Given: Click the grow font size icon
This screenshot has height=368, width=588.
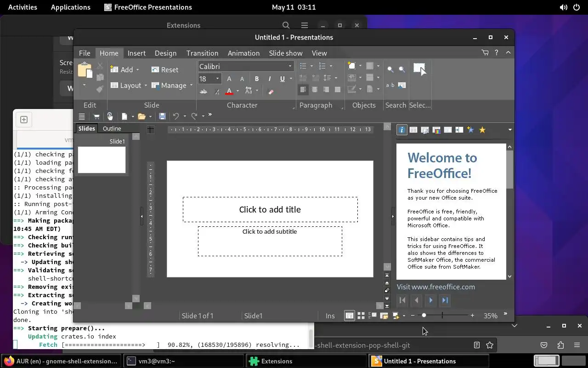Looking at the screenshot, I should [x=229, y=79].
